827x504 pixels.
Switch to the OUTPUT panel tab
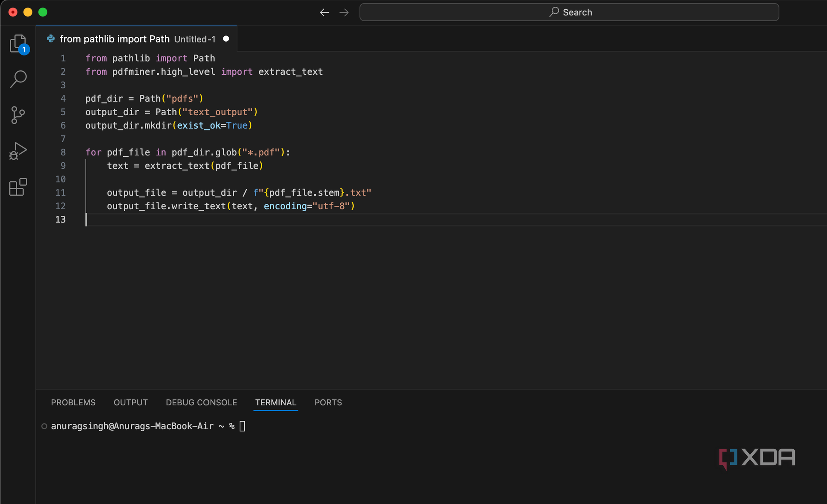tap(130, 403)
